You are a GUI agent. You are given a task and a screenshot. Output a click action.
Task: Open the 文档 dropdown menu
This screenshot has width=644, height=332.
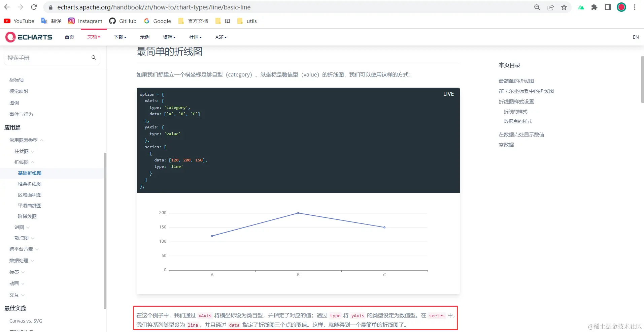94,37
